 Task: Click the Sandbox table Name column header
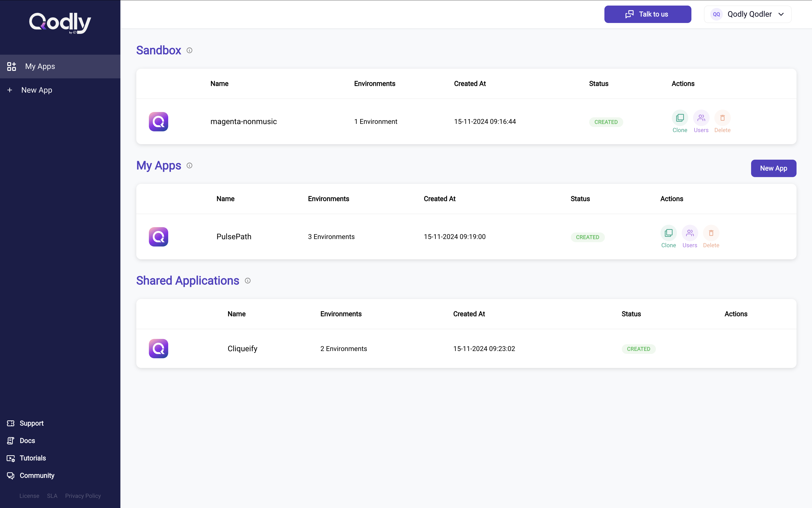(x=219, y=84)
